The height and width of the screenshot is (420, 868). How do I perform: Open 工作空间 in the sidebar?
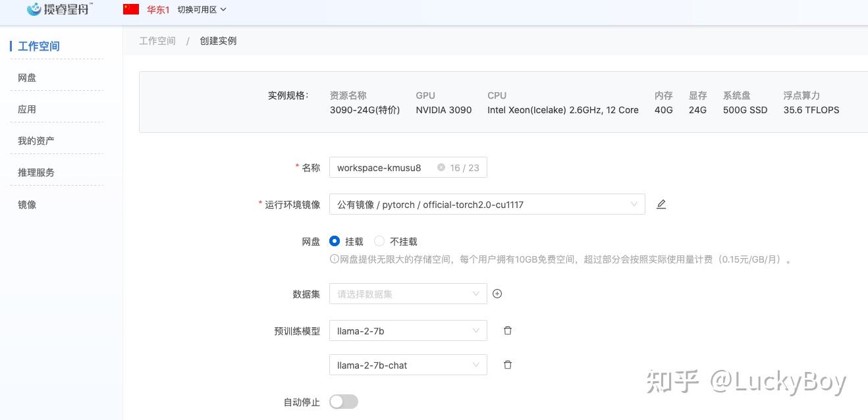pos(39,46)
